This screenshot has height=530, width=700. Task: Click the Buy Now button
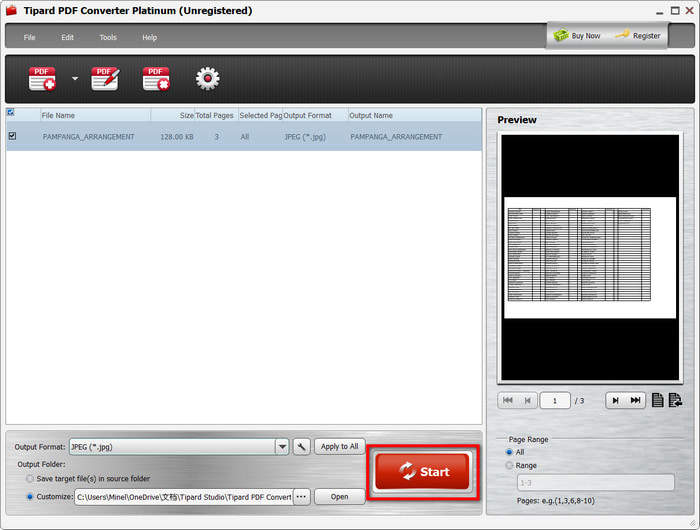coord(577,36)
